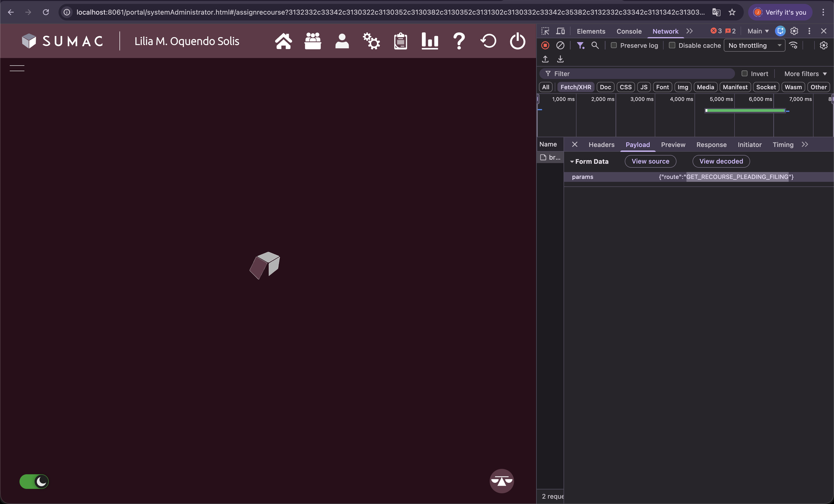The width and height of the screenshot is (834, 504).
Task: Click the gears settings icon in header
Action: pyautogui.click(x=371, y=41)
